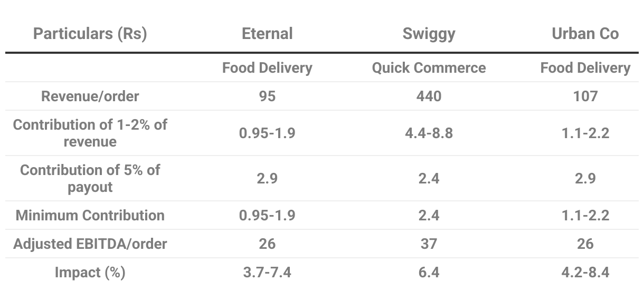This screenshot has height=291, width=644.
Task: Click Swiggy's Adjusted EBITDA value 37
Action: click(429, 244)
